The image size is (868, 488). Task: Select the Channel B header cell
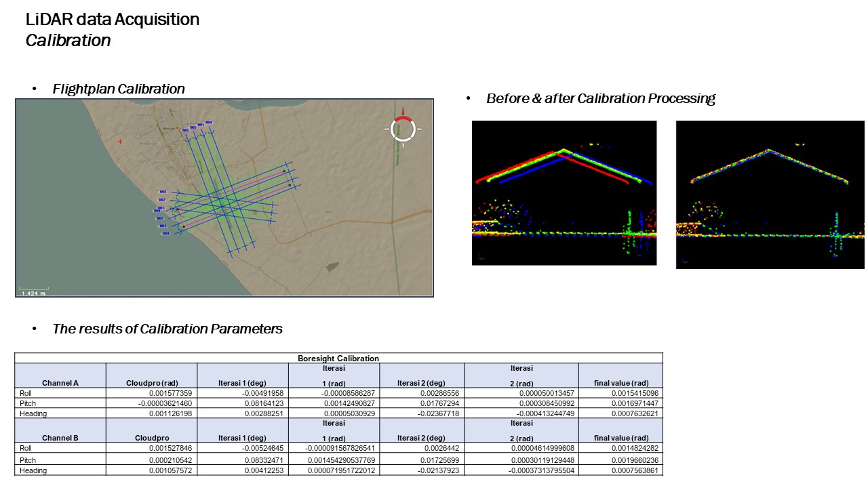coord(60,438)
